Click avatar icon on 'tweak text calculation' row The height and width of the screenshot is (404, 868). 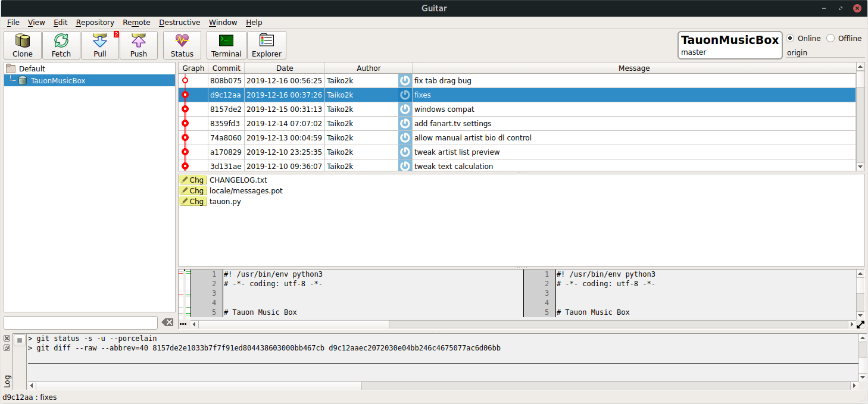(405, 165)
